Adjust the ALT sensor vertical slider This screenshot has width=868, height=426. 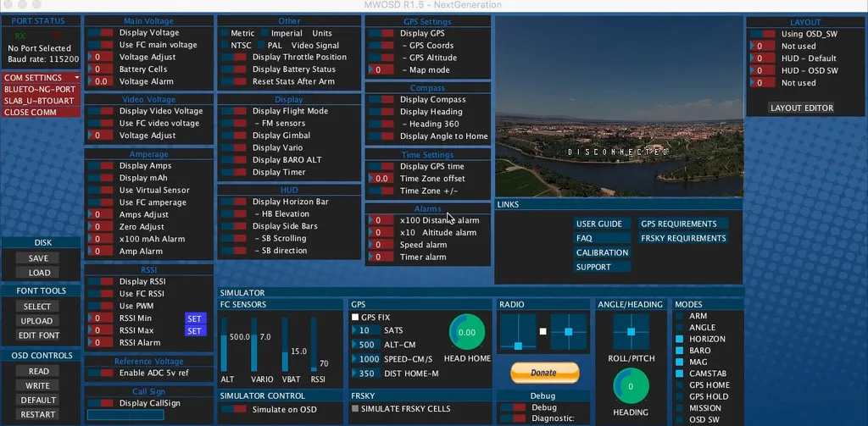click(225, 351)
